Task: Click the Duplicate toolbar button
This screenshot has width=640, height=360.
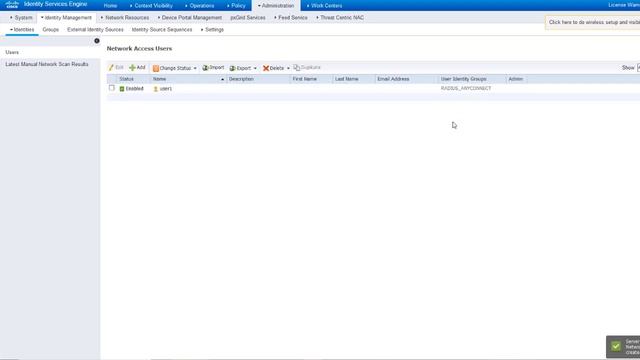Action: 307,67
